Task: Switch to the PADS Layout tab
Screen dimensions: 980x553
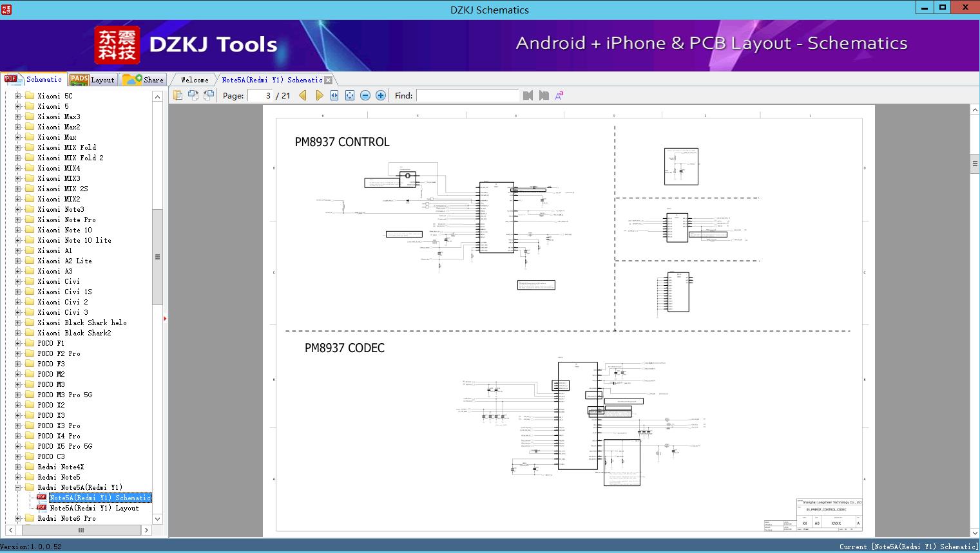Action: (x=92, y=79)
